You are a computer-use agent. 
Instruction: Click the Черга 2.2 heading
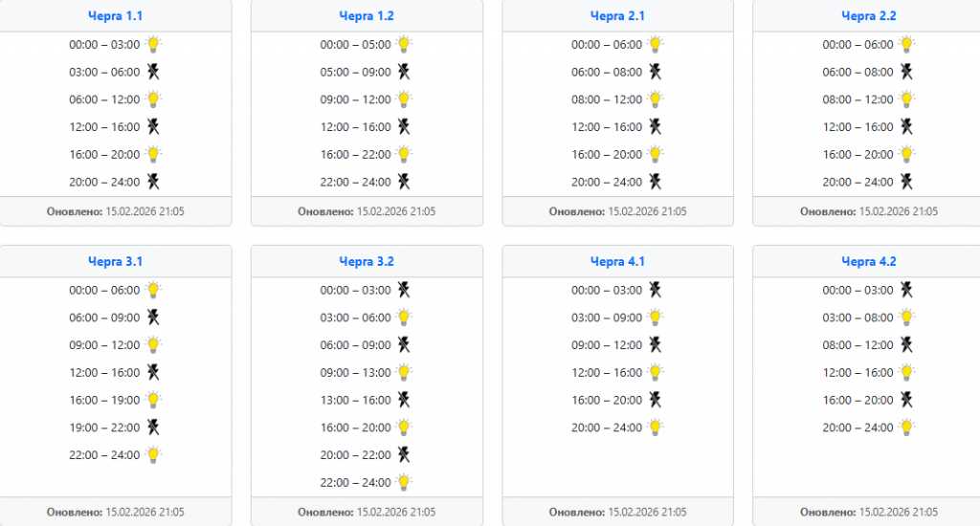(x=868, y=16)
